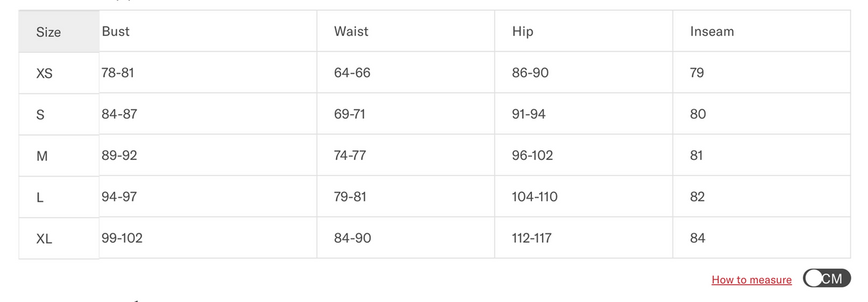This screenshot has width=868, height=302.
Task: Select the XL size row label
Action: (x=44, y=239)
